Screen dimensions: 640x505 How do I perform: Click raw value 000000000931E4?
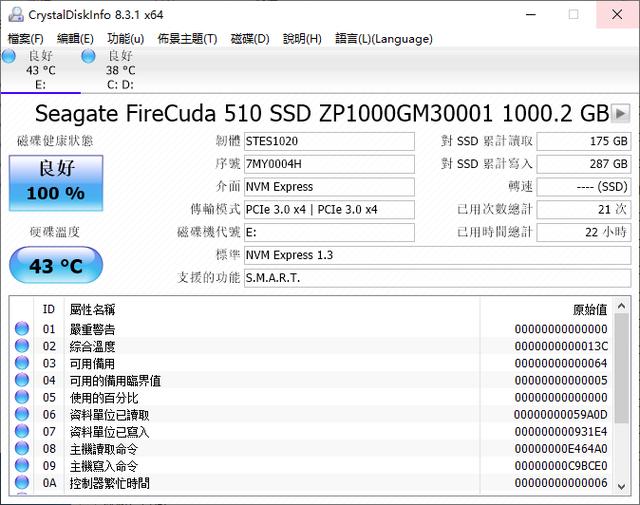tap(561, 432)
